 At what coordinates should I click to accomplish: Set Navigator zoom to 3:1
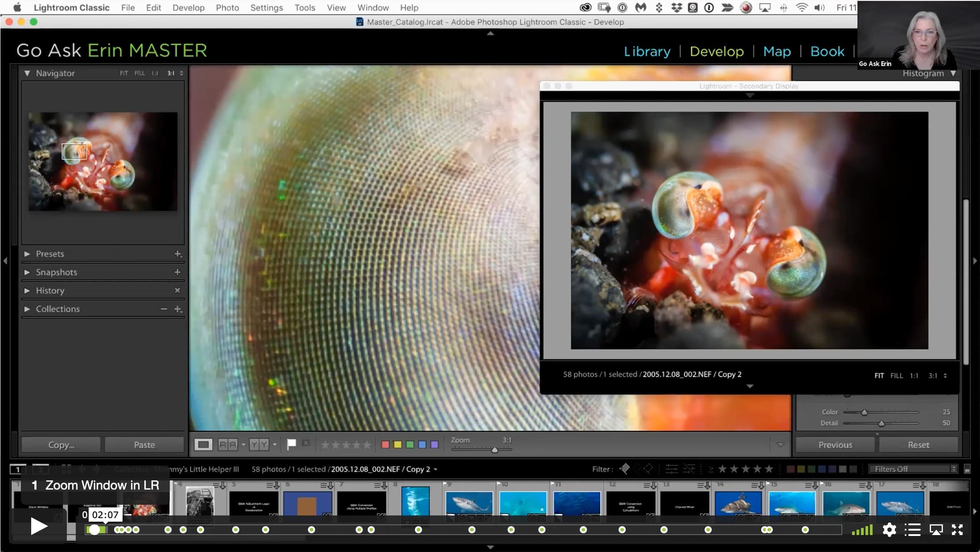[171, 73]
